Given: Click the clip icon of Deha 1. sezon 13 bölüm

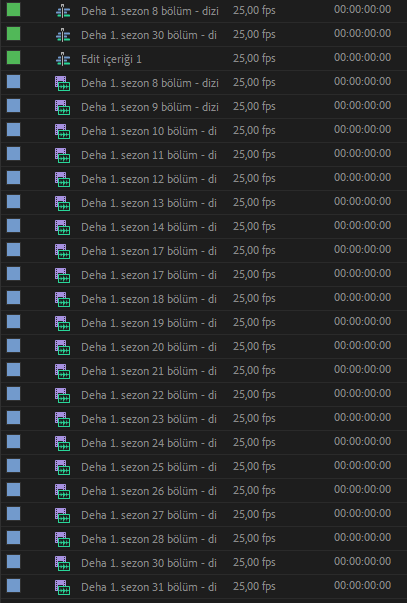Looking at the screenshot, I should pos(62,203).
